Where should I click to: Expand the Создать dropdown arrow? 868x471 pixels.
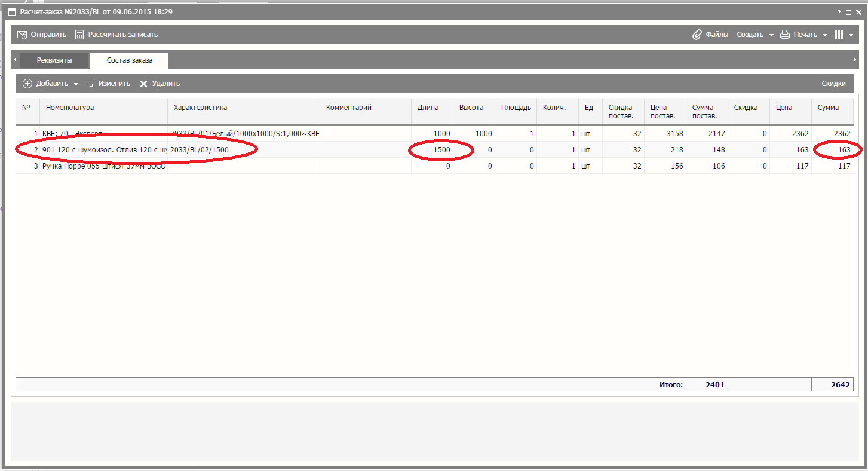771,35
